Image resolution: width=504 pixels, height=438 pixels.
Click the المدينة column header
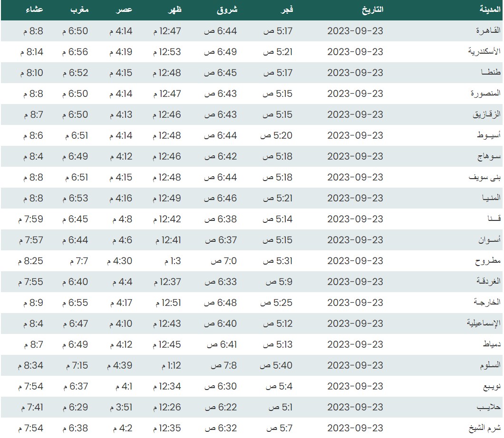click(x=489, y=10)
